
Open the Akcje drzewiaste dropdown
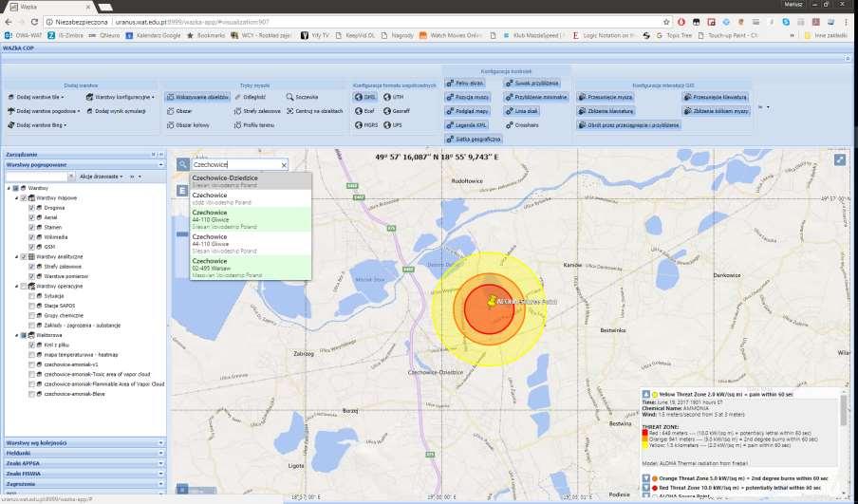101,177
